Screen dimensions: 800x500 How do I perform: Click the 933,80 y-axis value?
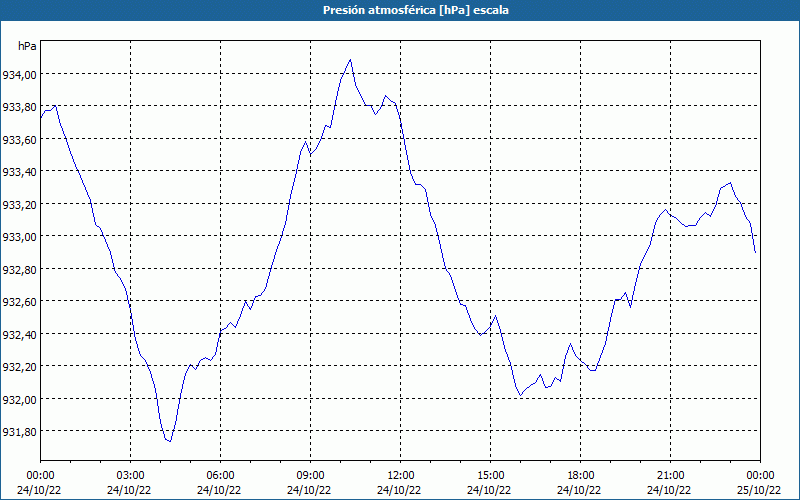point(19,107)
